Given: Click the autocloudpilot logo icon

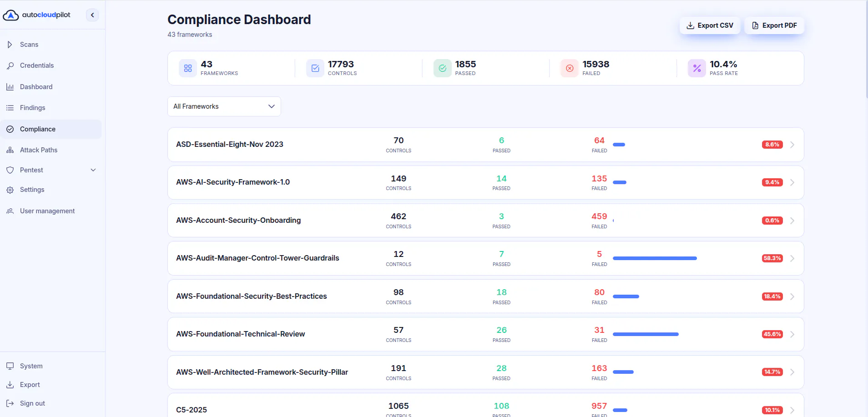Looking at the screenshot, I should point(10,15).
